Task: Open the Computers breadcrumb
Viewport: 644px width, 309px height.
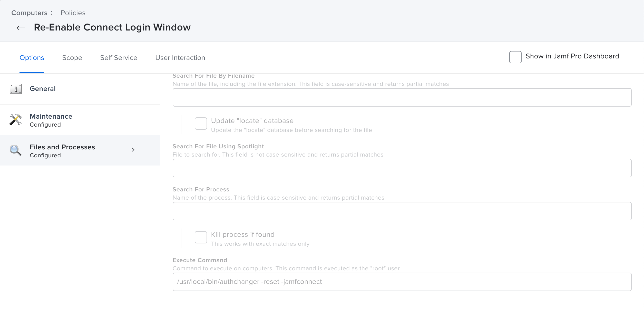Action: (29, 13)
